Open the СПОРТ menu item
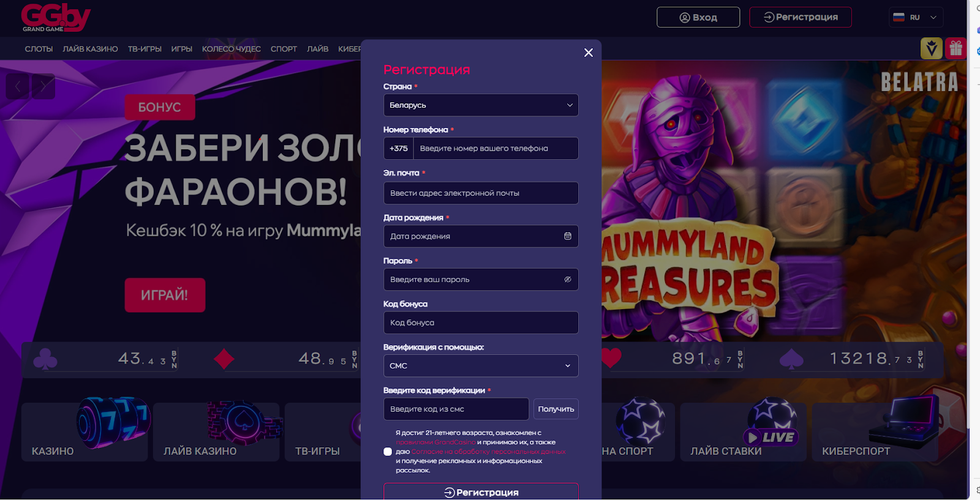This screenshot has height=500, width=980. pyautogui.click(x=284, y=49)
